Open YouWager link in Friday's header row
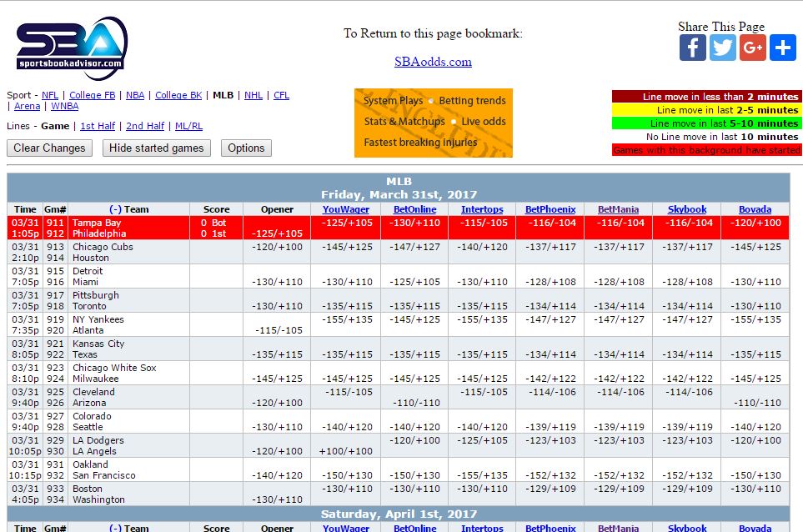Screen dimensions: 803x532 [x=346, y=209]
